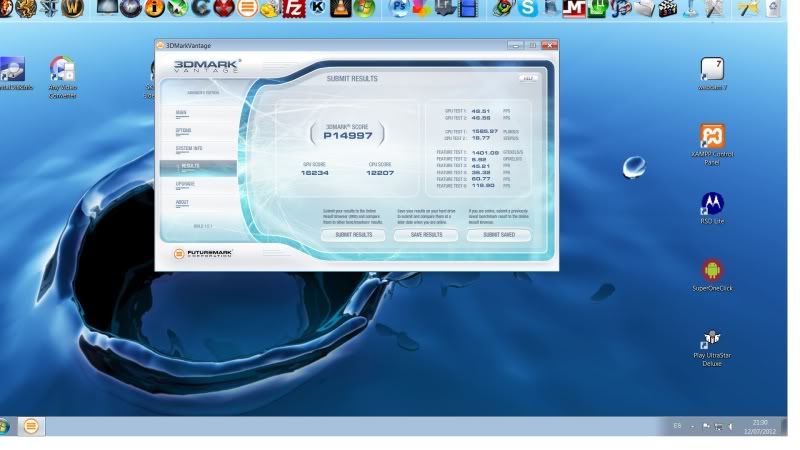Click the orange 3DMark icon in top dock

(247, 8)
